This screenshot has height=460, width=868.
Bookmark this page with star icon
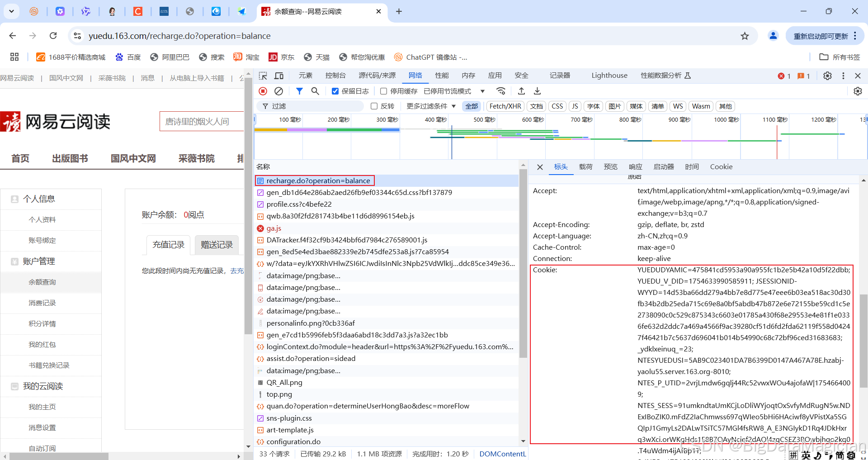click(745, 36)
